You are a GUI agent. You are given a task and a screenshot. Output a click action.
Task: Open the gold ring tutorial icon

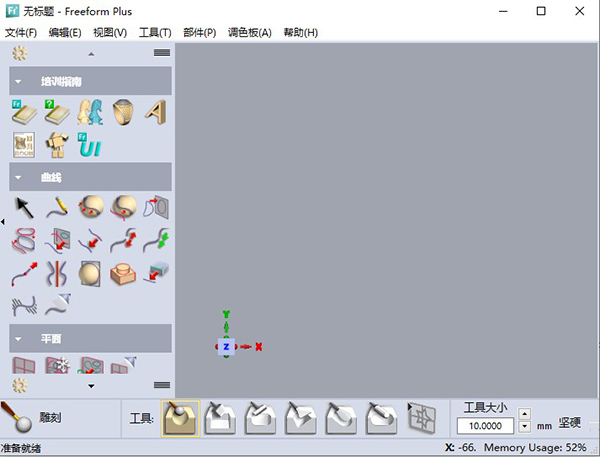point(123,112)
